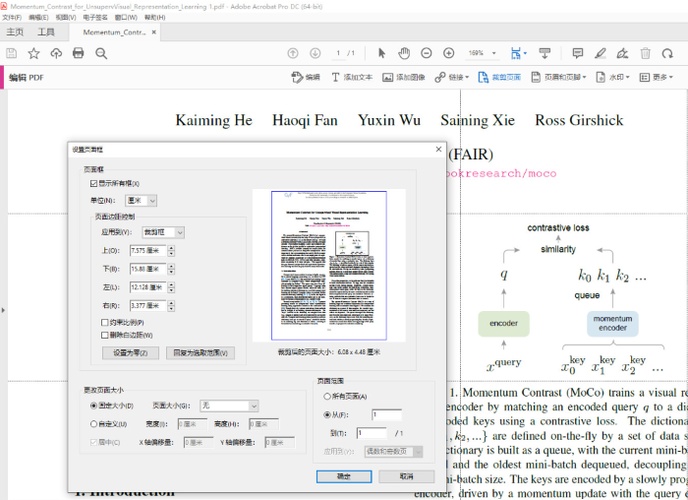Click the comment speech bubble icon
The height and width of the screenshot is (500, 688).
coord(578,54)
